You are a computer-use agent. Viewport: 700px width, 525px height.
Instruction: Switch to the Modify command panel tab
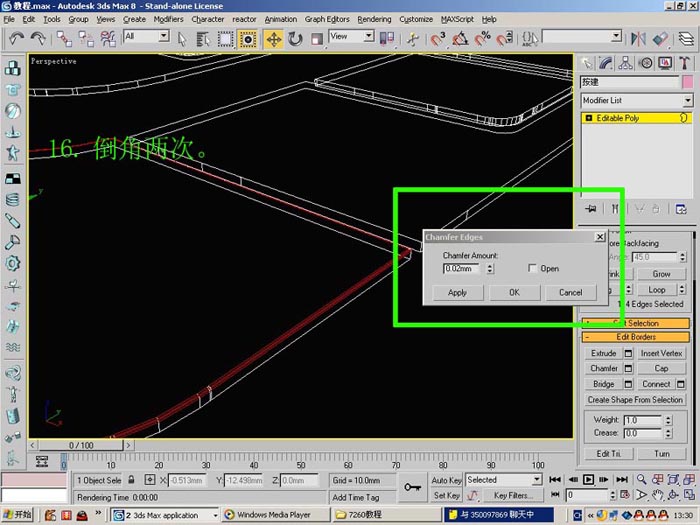click(x=606, y=63)
